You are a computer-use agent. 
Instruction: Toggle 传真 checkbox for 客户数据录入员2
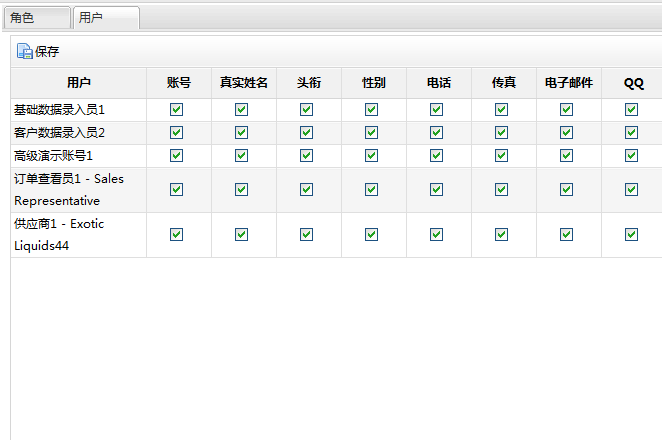(x=502, y=133)
